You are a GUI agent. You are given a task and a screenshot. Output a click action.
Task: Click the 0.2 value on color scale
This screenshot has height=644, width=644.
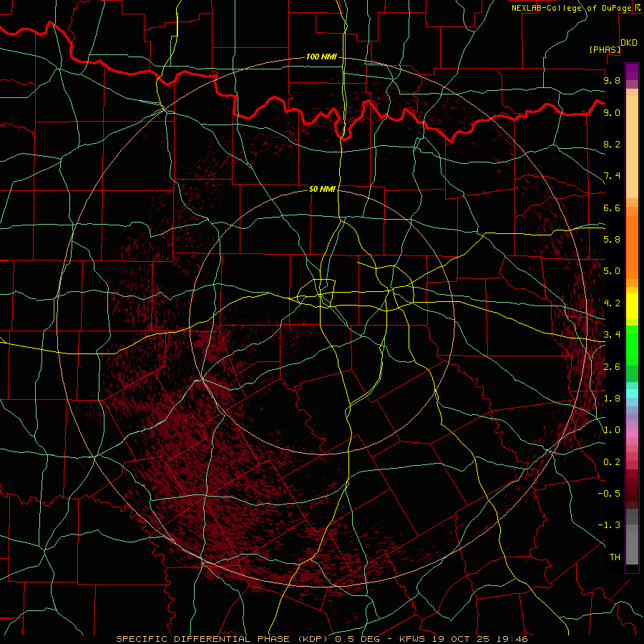point(612,462)
